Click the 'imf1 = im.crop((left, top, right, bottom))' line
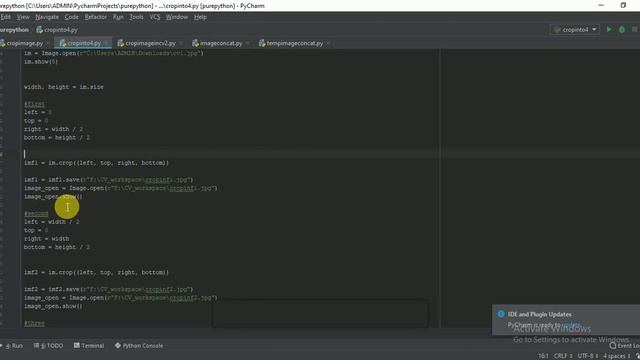Image resolution: width=640 pixels, height=360 pixels. point(96,163)
